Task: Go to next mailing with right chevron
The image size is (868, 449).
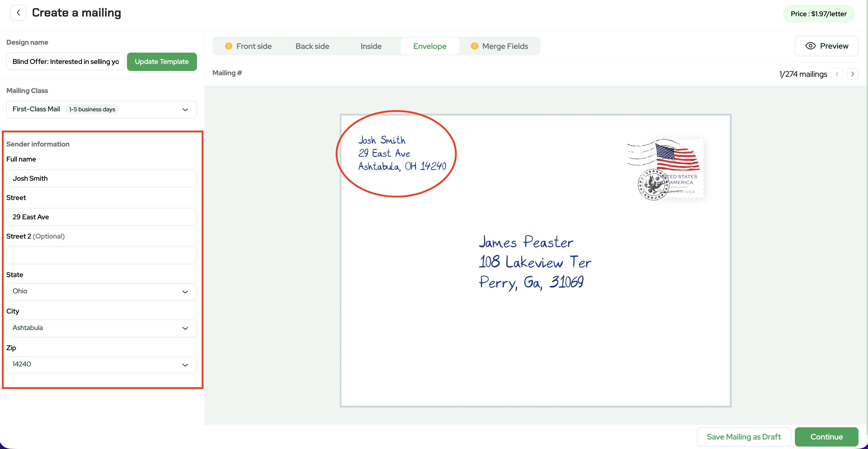Action: point(852,74)
